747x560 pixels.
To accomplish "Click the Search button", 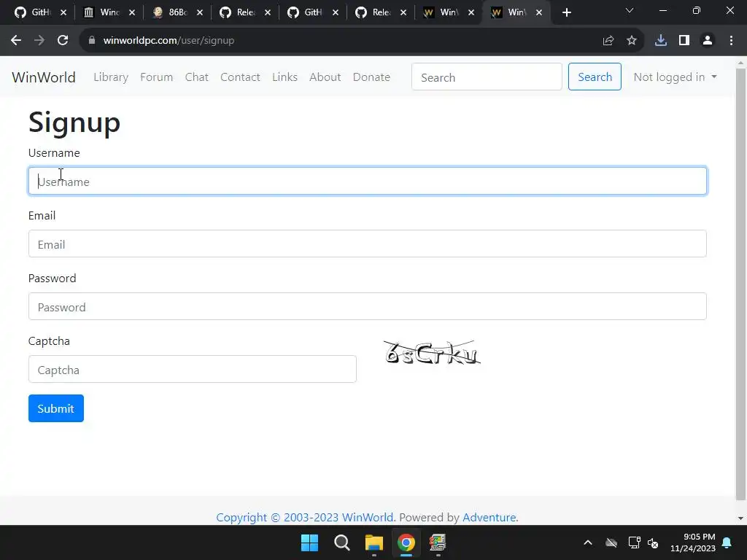I will [595, 77].
